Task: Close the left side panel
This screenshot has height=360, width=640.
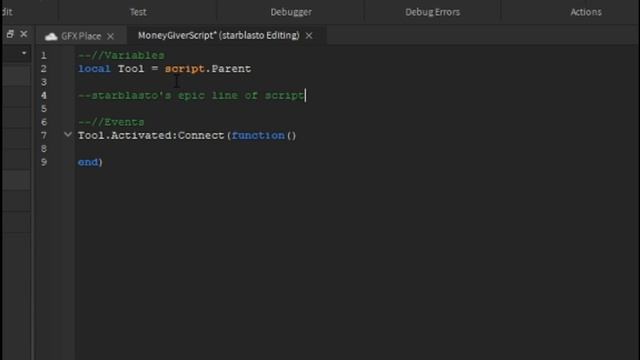Action: point(24,34)
